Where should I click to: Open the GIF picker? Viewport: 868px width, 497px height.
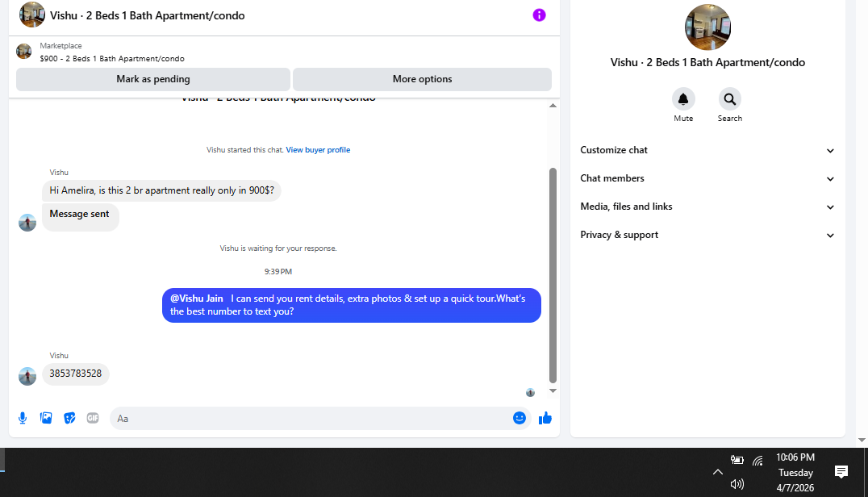point(93,418)
